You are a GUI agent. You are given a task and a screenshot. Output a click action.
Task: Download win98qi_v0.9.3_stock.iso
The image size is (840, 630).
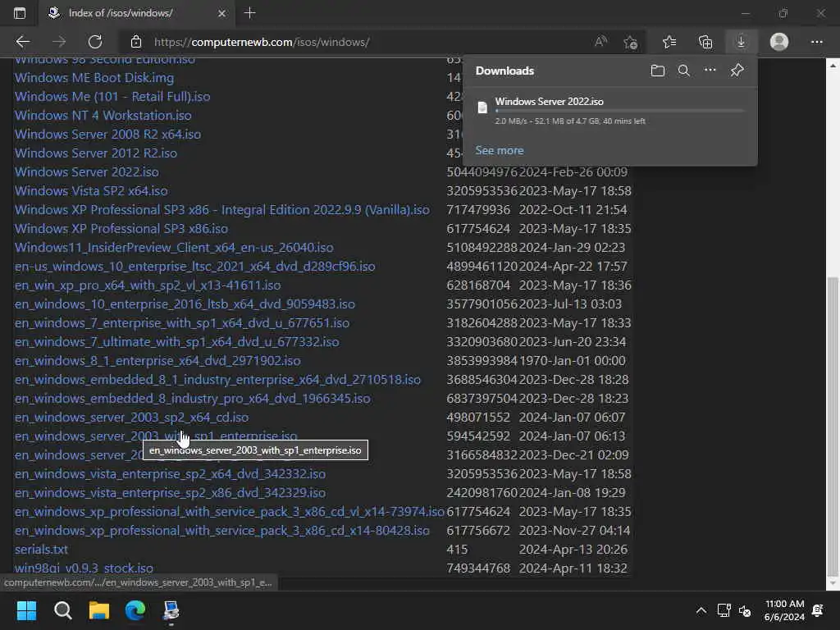point(84,568)
